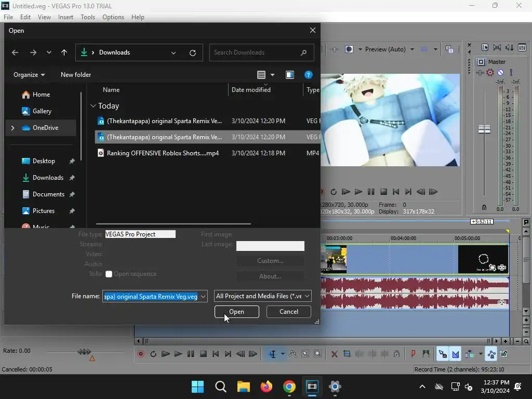Screen dimensions: 532x399
Task: Click Cancel button in the dialog
Action: click(x=288, y=312)
